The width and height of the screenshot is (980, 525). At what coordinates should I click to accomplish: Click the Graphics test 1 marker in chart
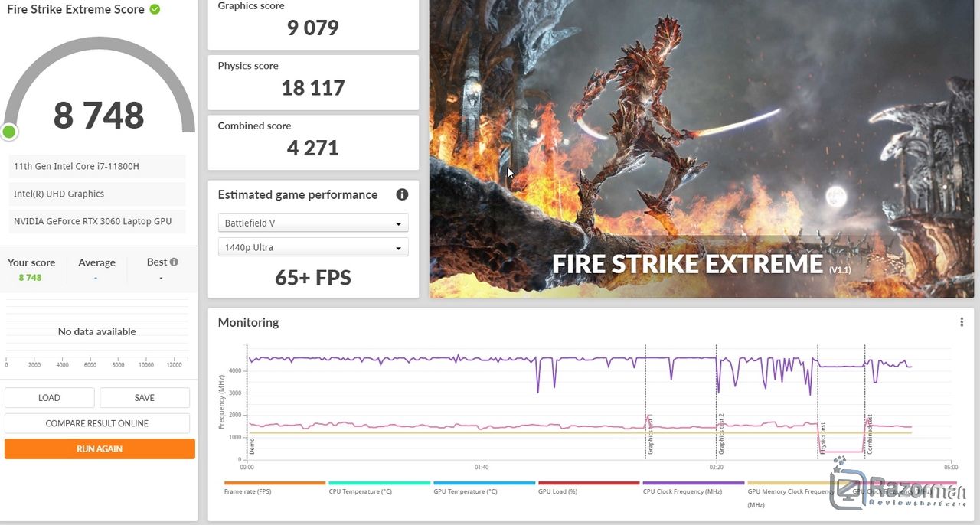pos(650,436)
